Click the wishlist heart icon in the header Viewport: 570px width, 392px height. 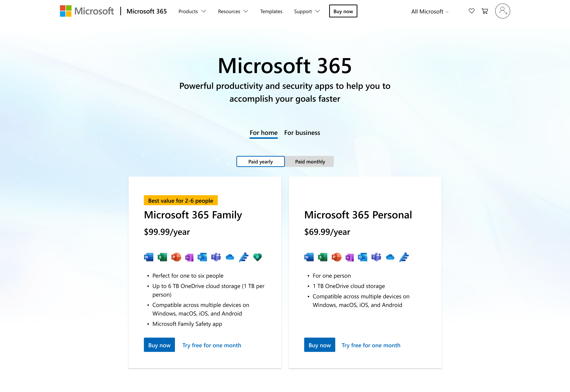point(471,11)
